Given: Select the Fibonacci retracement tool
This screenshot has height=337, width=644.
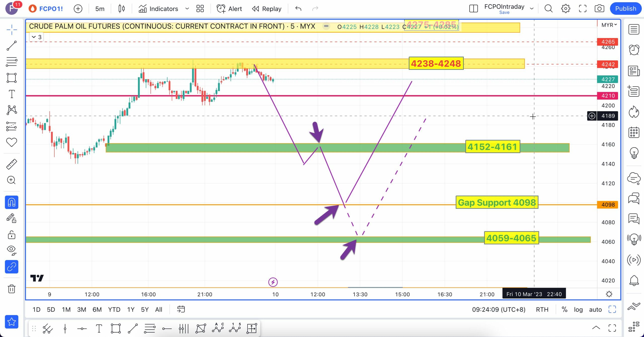Looking at the screenshot, I should (x=12, y=62).
